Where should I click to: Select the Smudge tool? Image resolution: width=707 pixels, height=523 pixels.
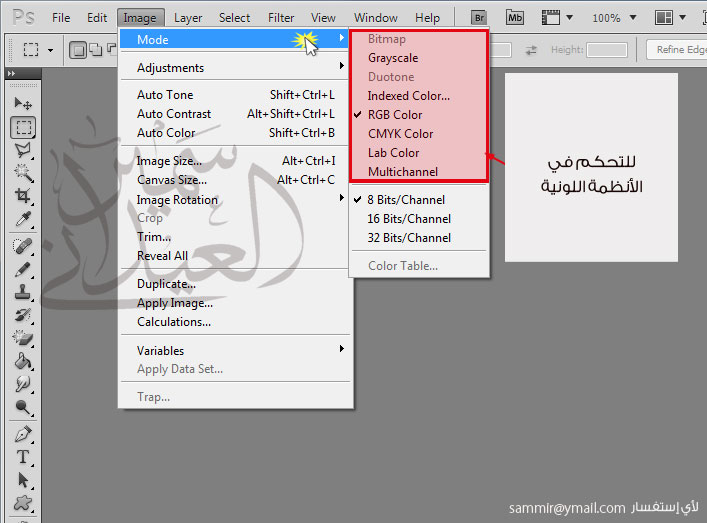coord(23,384)
